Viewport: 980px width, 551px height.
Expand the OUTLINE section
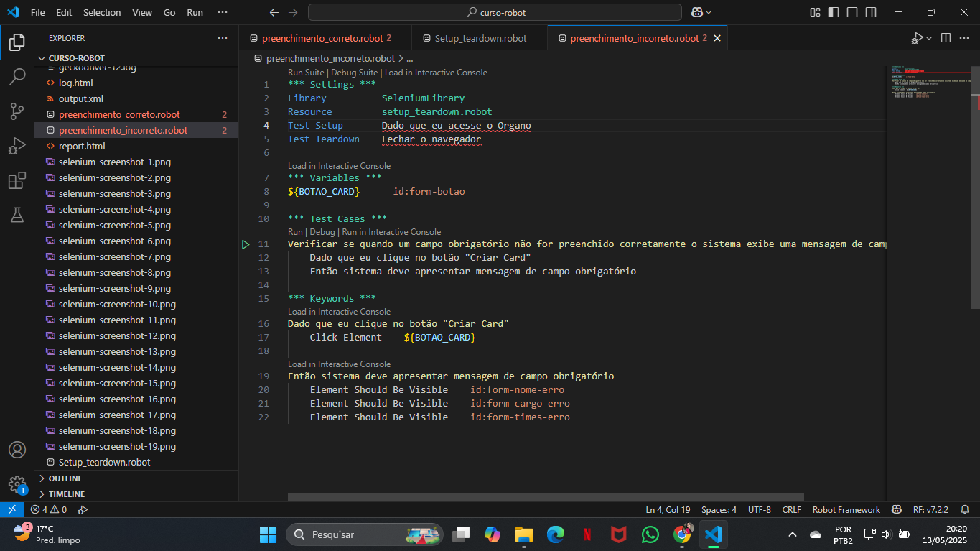[x=136, y=478]
